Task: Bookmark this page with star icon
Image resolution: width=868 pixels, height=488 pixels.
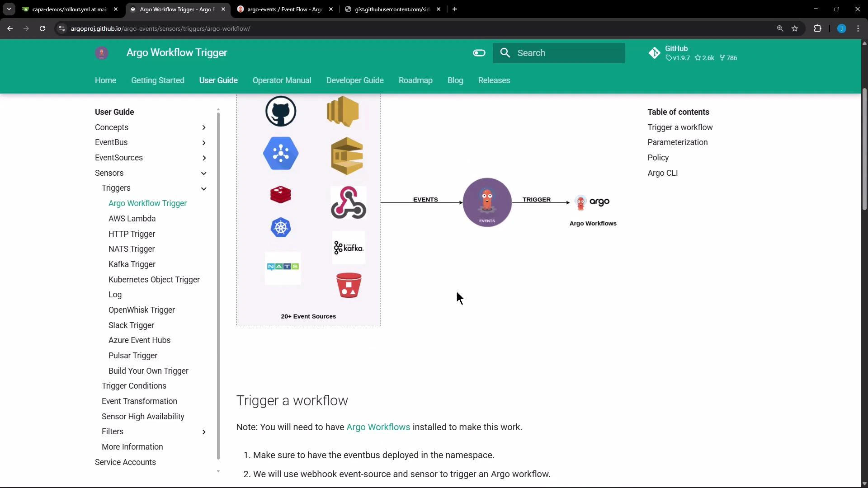Action: 795,28
